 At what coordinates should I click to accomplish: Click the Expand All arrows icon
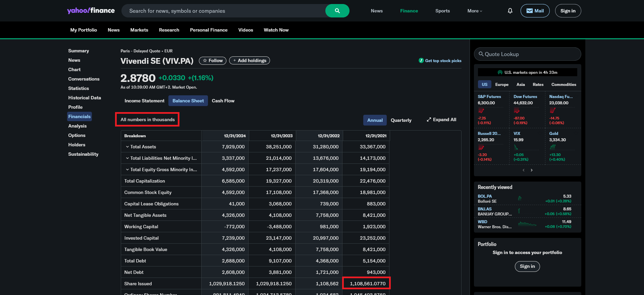click(429, 119)
